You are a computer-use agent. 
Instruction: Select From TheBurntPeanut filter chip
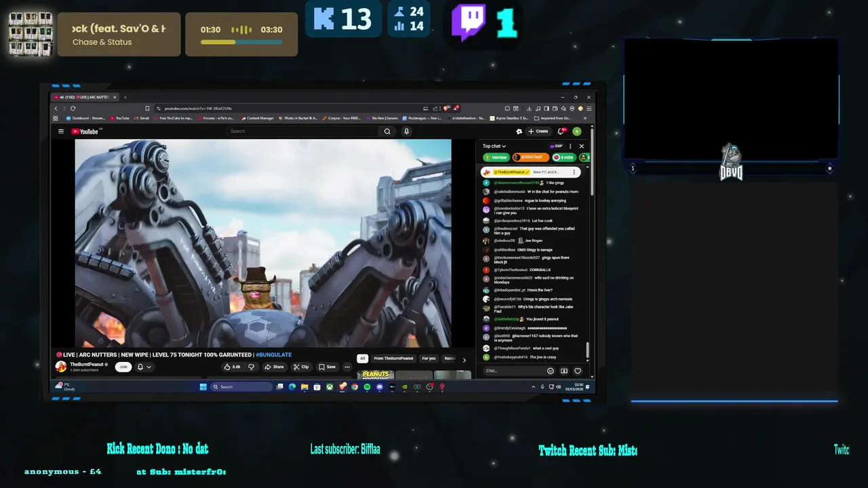(x=393, y=359)
